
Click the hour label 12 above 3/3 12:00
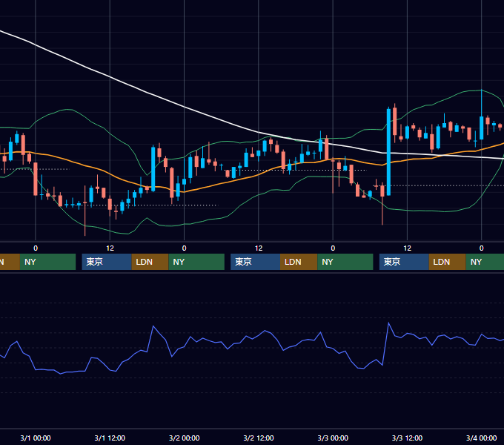tap(407, 248)
